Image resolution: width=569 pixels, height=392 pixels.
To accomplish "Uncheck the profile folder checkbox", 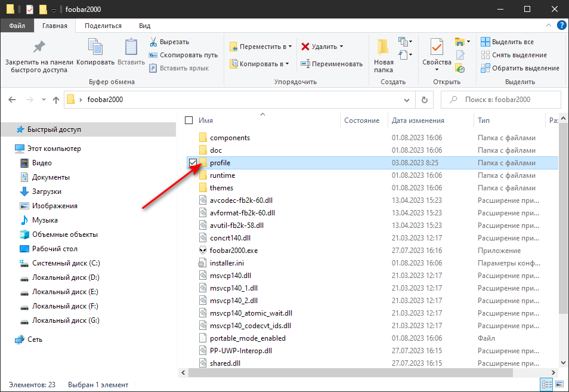I will click(x=192, y=163).
